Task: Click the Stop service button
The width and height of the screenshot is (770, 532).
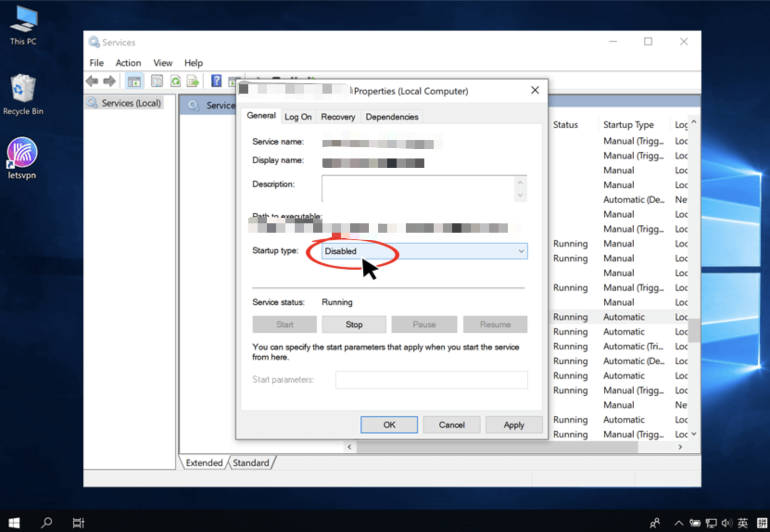Action: pos(354,324)
